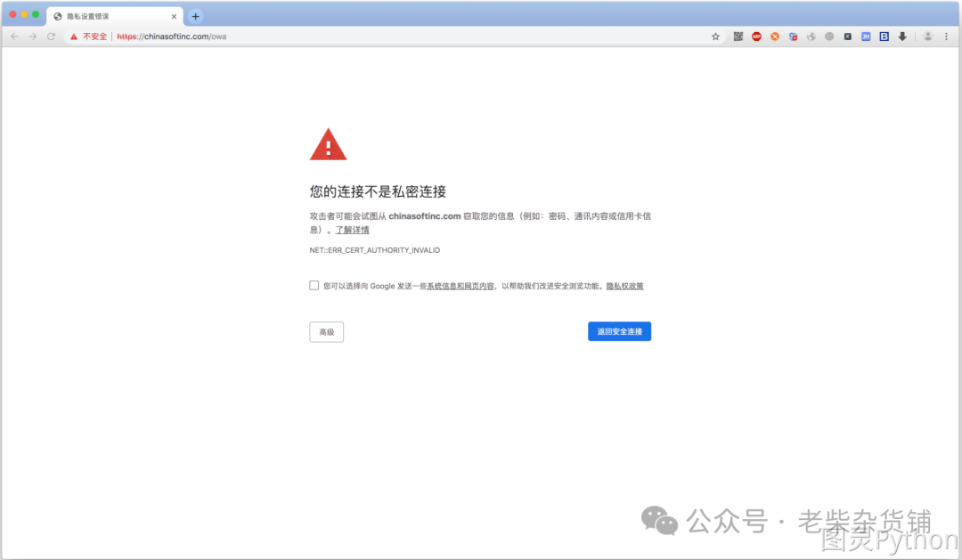Viewport: 962px width, 560px height.
Task: Open the QR code extension icon
Action: (x=738, y=37)
